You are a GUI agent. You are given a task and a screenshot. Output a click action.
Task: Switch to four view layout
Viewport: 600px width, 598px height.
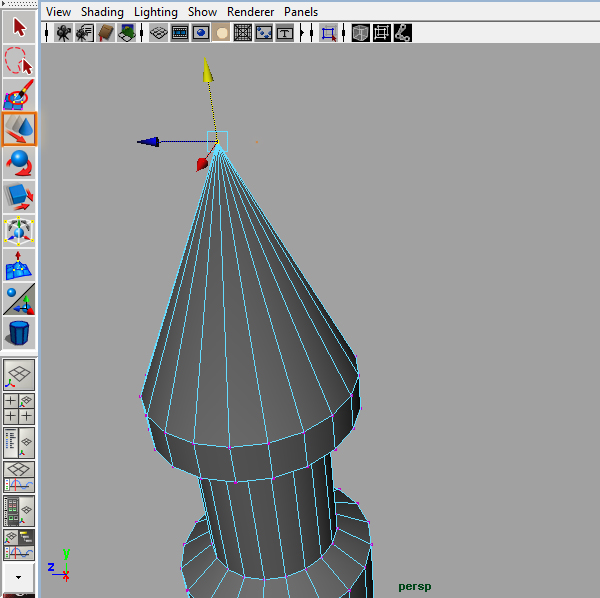tap(19, 409)
